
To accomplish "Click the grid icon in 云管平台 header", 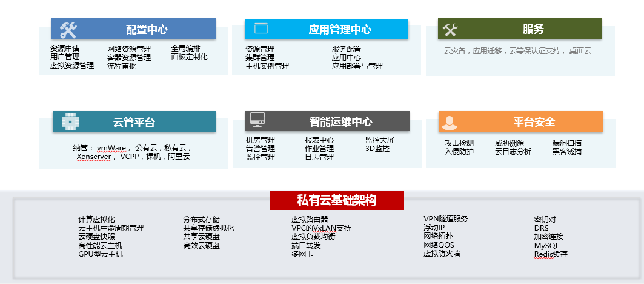I will point(70,121).
